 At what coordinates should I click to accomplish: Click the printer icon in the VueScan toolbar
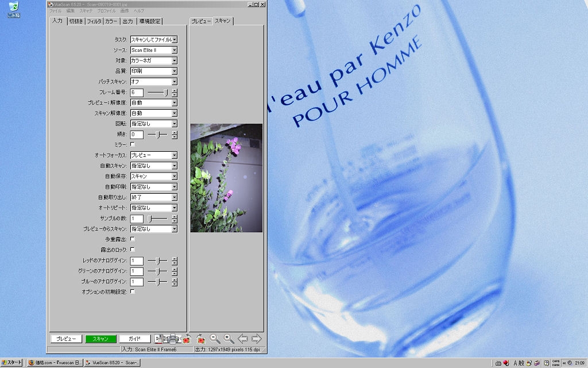coord(172,339)
